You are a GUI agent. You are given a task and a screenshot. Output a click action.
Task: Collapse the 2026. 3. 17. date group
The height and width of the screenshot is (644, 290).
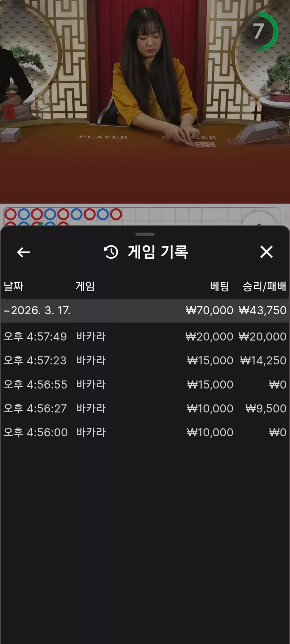tap(145, 311)
